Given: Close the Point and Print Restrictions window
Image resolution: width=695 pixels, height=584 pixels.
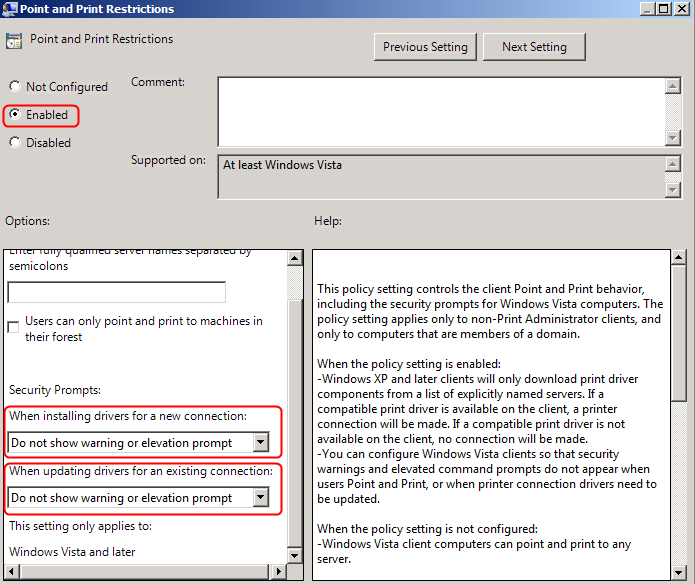Looking at the screenshot, I should click(x=682, y=9).
